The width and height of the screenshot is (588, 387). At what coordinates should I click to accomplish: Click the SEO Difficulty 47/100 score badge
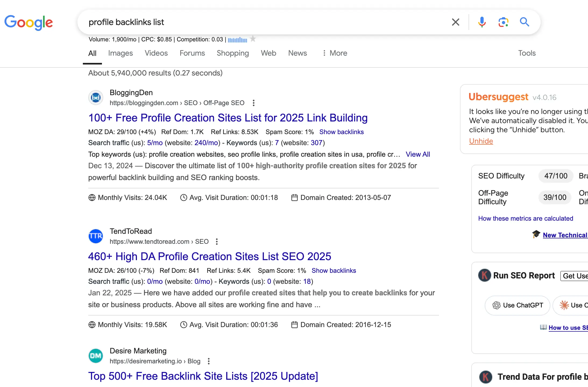(556, 176)
